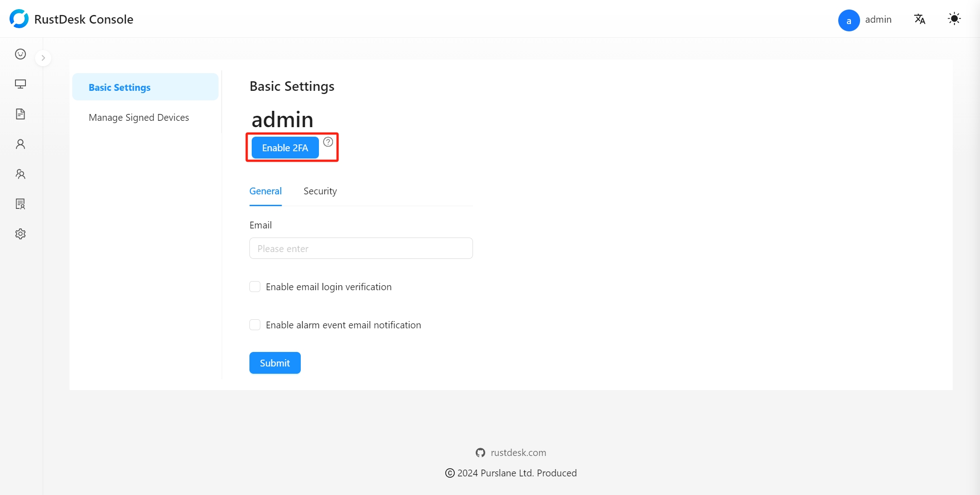Open the Groups people icon in sidebar
This screenshot has width=980, height=495.
pos(20,174)
